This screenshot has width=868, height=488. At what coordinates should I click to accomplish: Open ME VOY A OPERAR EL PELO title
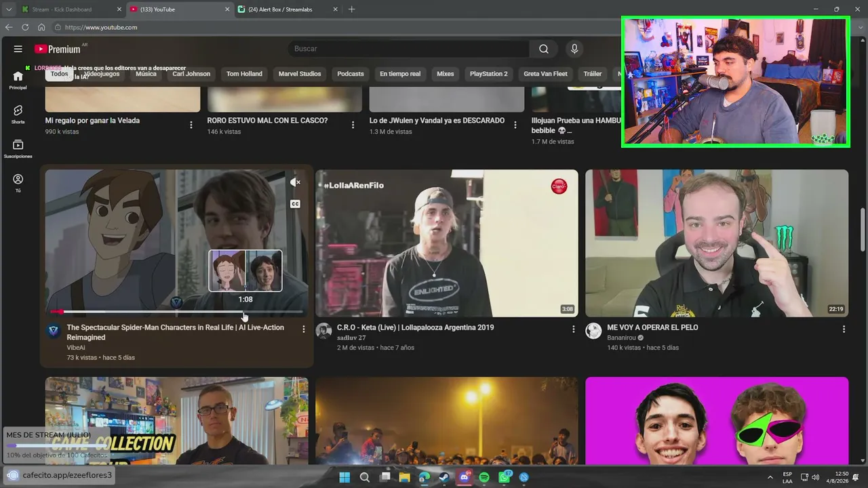(x=652, y=327)
